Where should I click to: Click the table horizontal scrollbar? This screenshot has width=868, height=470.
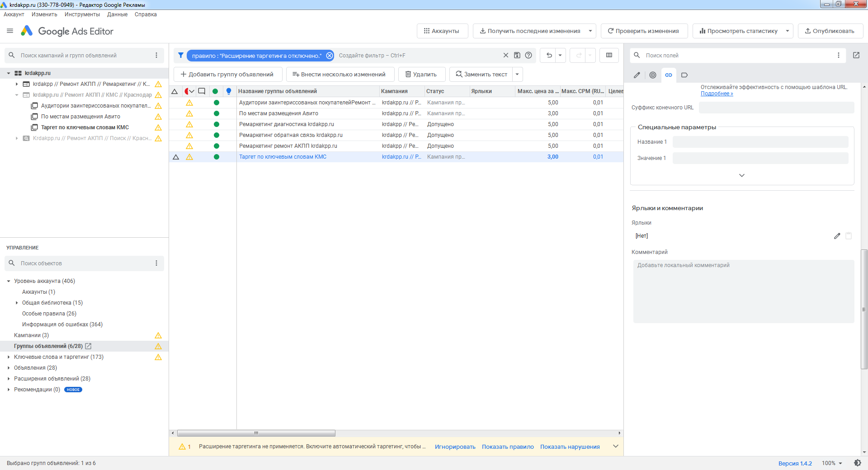click(256, 433)
